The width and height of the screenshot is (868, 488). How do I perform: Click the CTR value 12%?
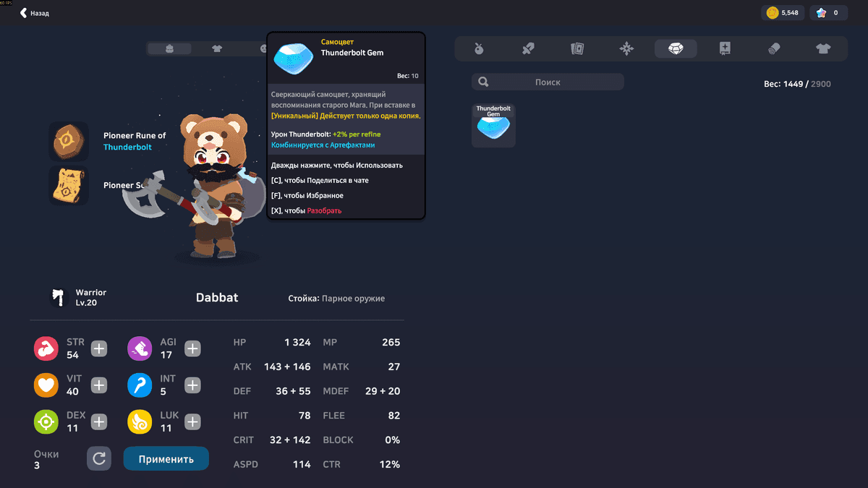[x=391, y=464]
